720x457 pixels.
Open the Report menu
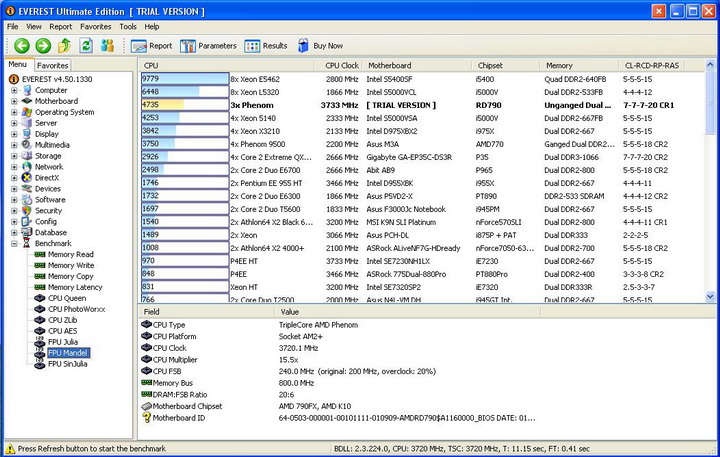click(61, 27)
